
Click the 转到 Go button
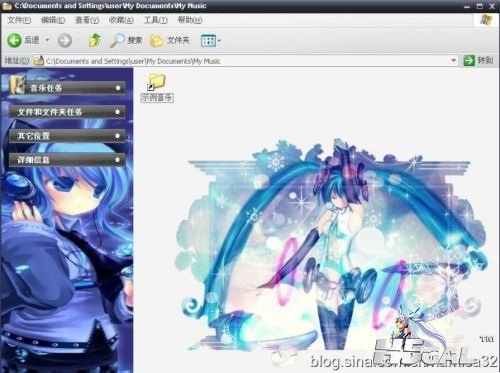point(478,60)
